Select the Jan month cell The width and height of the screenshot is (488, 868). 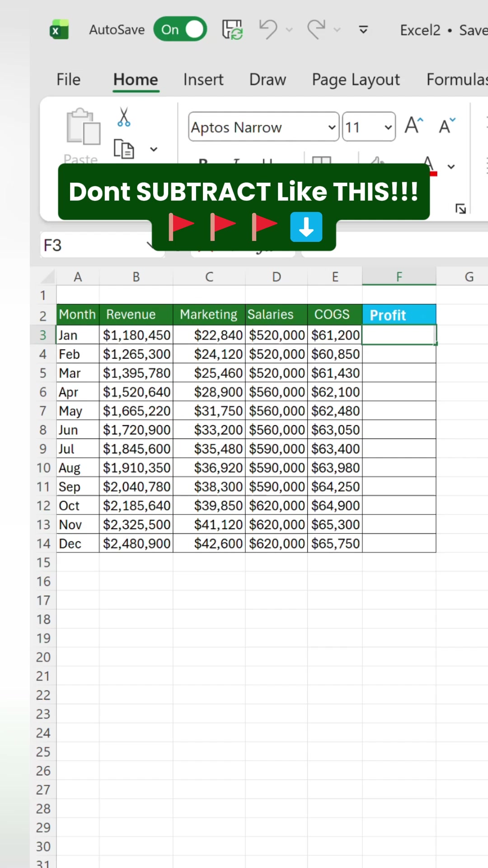tap(78, 335)
